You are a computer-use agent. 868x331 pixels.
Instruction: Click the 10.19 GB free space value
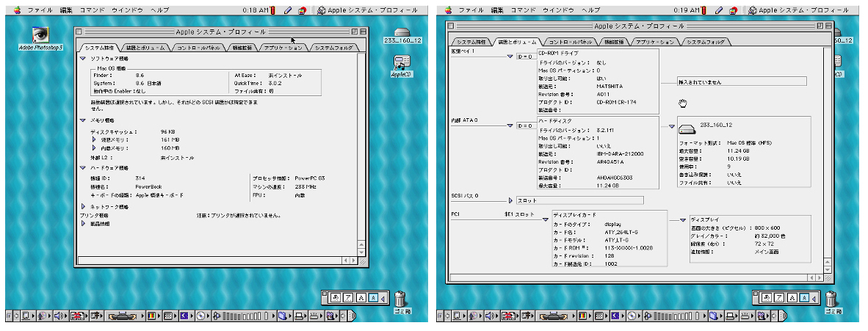tap(738, 159)
